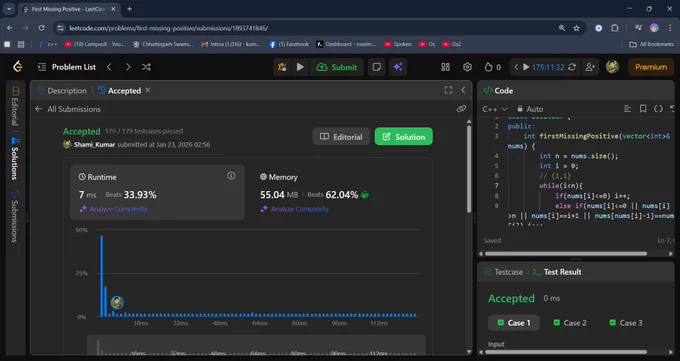The image size is (680, 361).
Task: Open the AI sparkle assistant icon
Action: (398, 67)
